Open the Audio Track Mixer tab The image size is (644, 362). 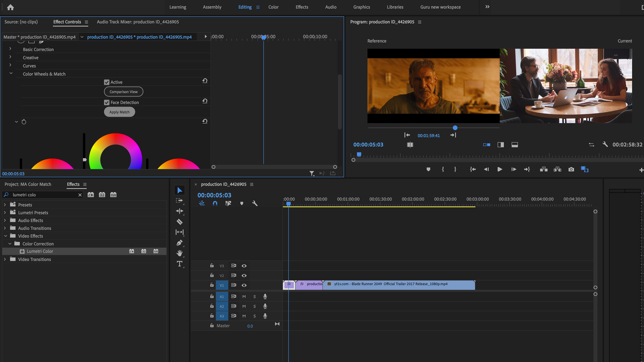point(138,22)
